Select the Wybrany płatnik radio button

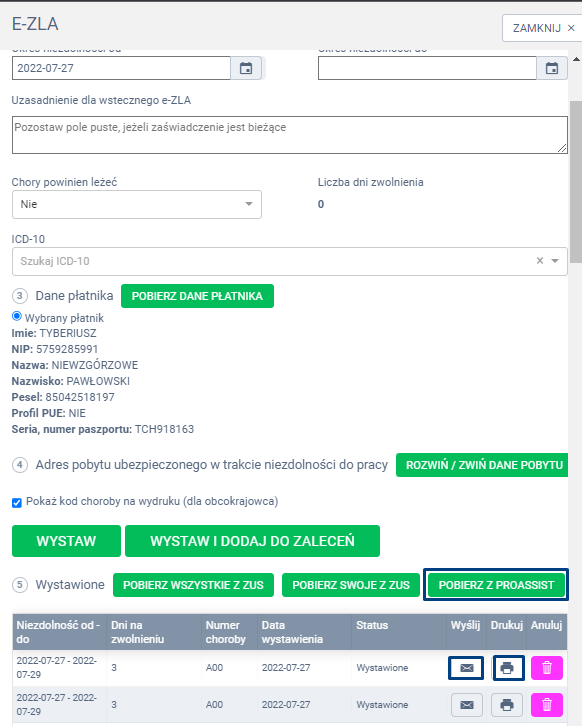click(17, 316)
